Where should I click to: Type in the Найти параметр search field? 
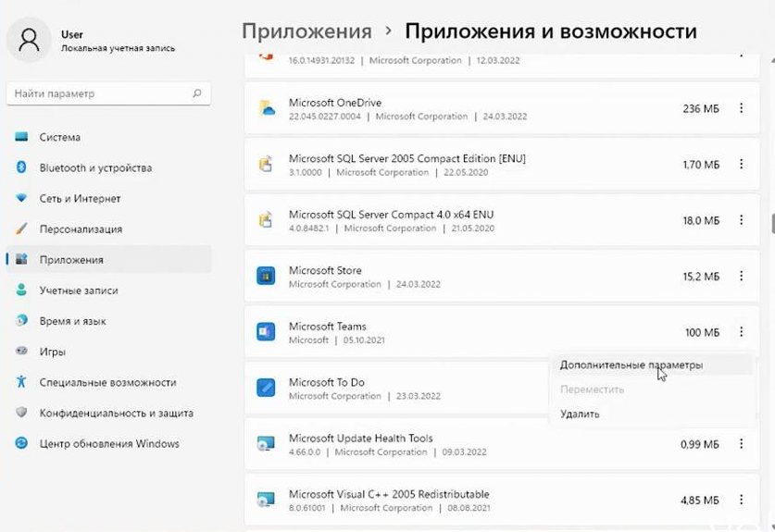point(97,93)
